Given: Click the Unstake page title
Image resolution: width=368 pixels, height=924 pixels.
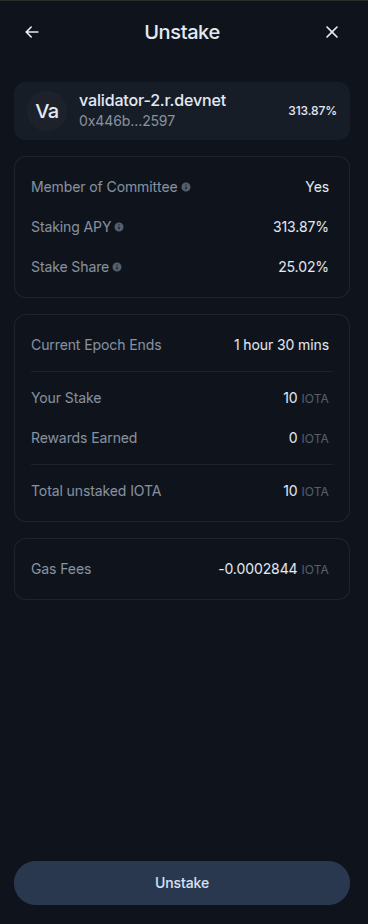Looking at the screenshot, I should coord(182,32).
